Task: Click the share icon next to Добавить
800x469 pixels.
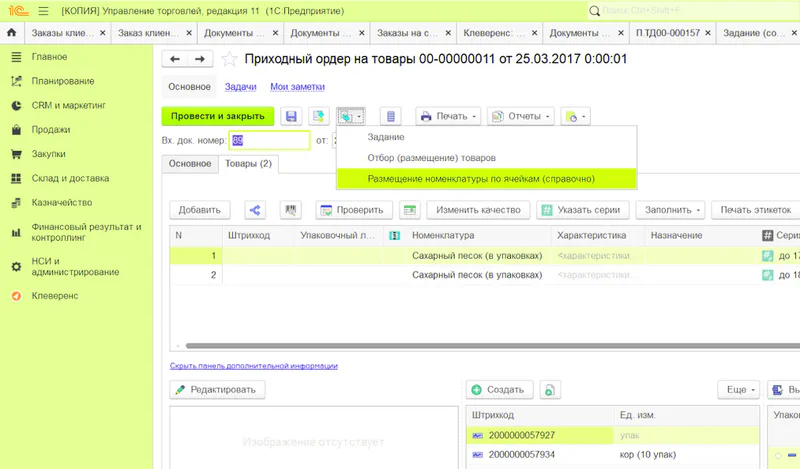Action: 254,210
